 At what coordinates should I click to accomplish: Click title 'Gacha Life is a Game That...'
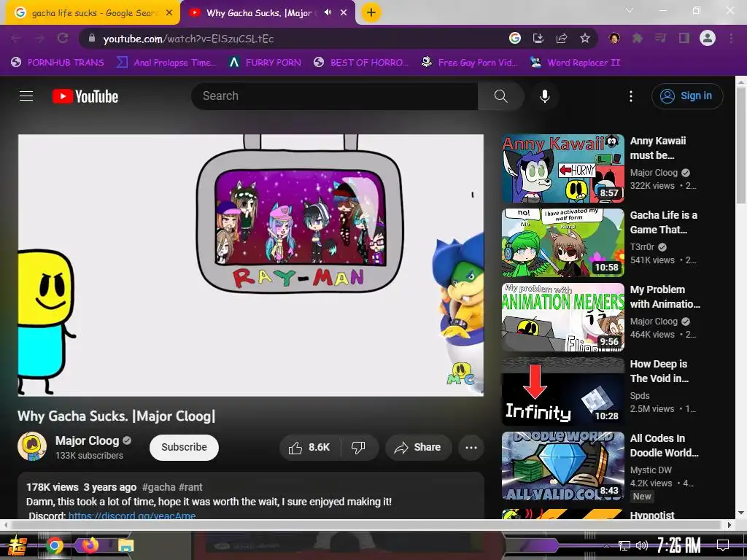[x=664, y=222]
